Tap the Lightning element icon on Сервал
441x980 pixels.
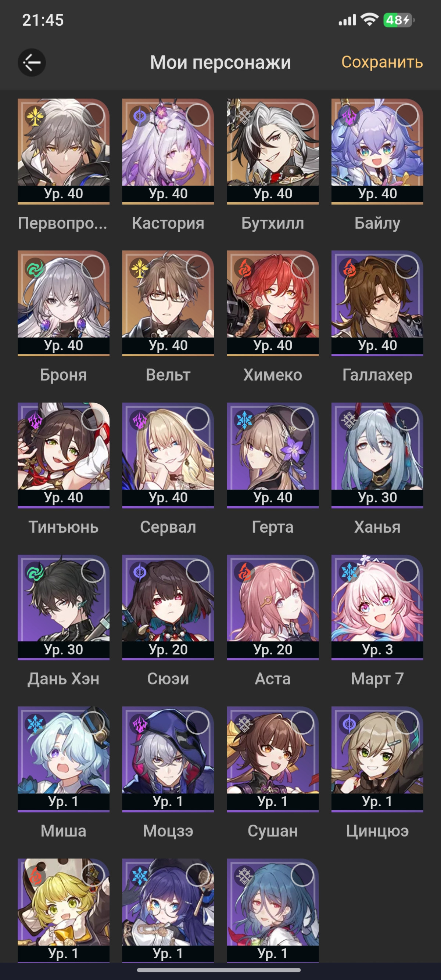[140, 420]
